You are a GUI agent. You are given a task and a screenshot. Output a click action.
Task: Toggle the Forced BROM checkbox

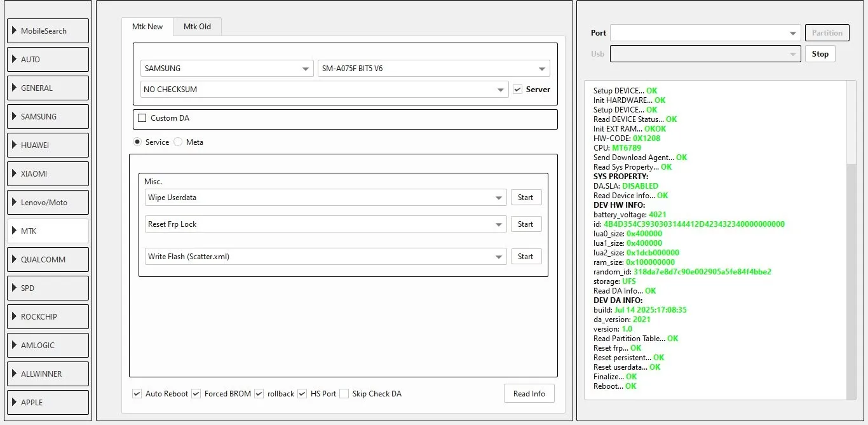pos(196,394)
